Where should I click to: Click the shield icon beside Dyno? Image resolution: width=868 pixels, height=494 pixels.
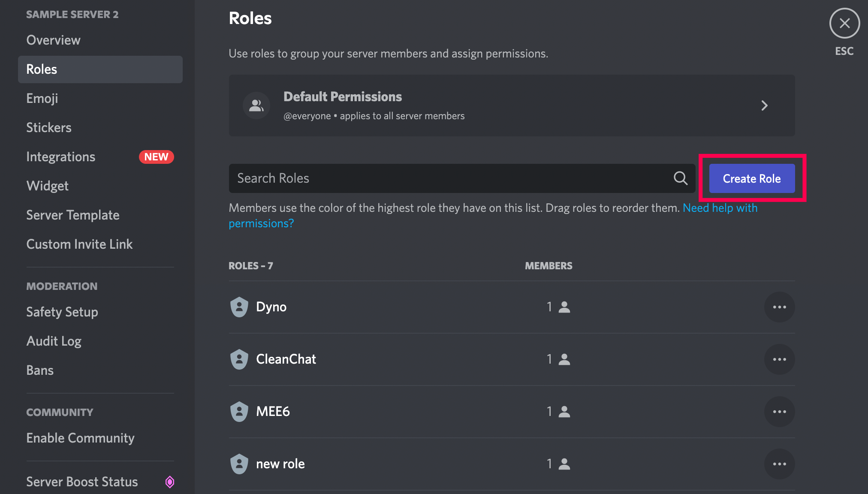point(239,307)
